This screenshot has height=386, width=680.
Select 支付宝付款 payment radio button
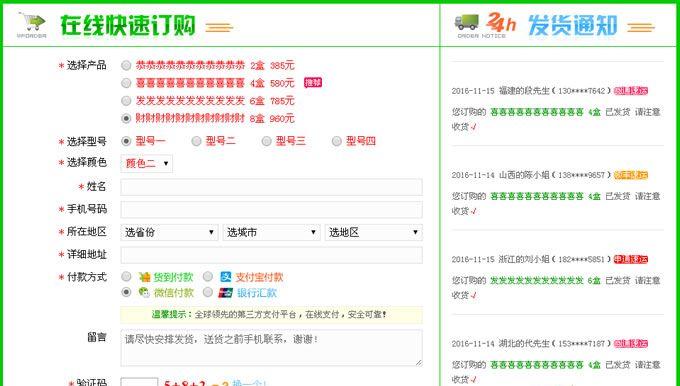pos(208,276)
